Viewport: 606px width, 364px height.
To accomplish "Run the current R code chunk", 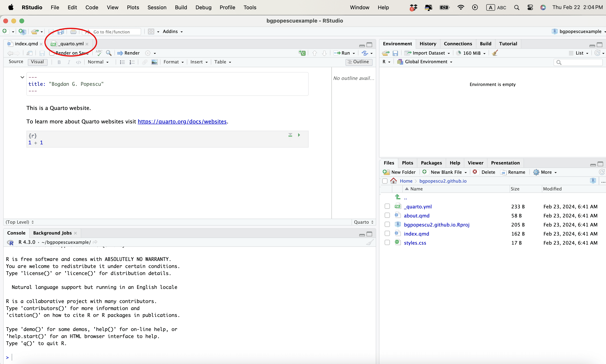I will (299, 135).
